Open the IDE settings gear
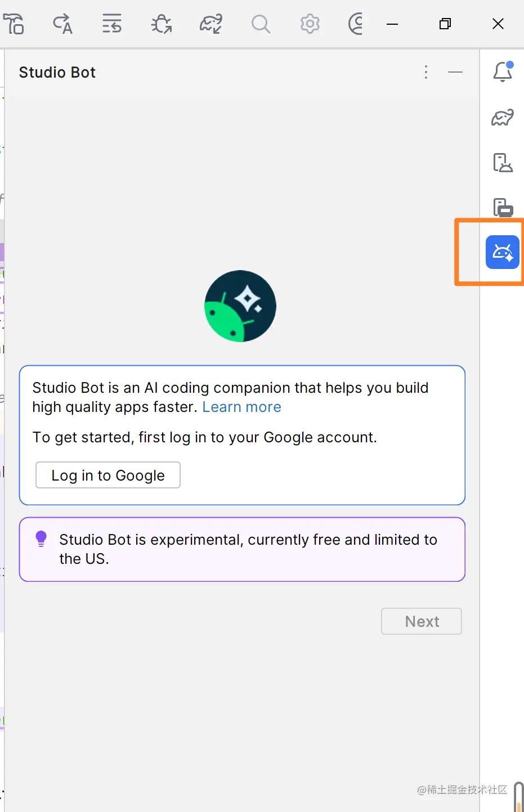This screenshot has height=812, width=524. point(310,24)
